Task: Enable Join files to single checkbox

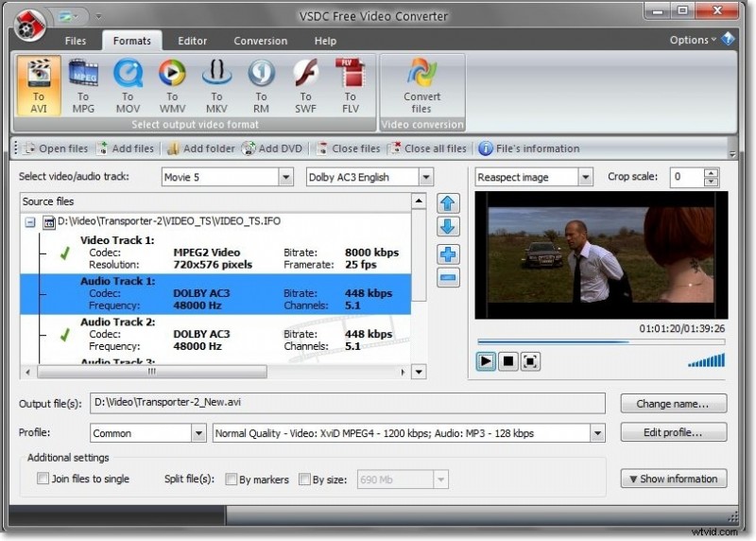Action: coord(43,479)
